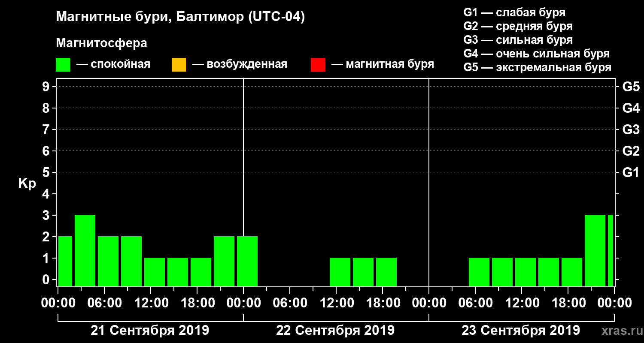
Task: Click the 18:00 tick label for 21 September
Action: (x=197, y=303)
